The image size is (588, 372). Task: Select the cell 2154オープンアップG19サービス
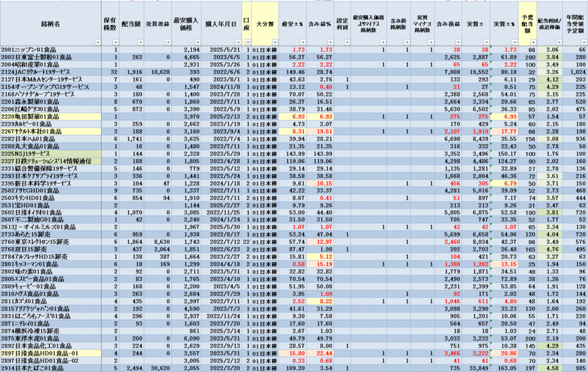tap(51, 87)
